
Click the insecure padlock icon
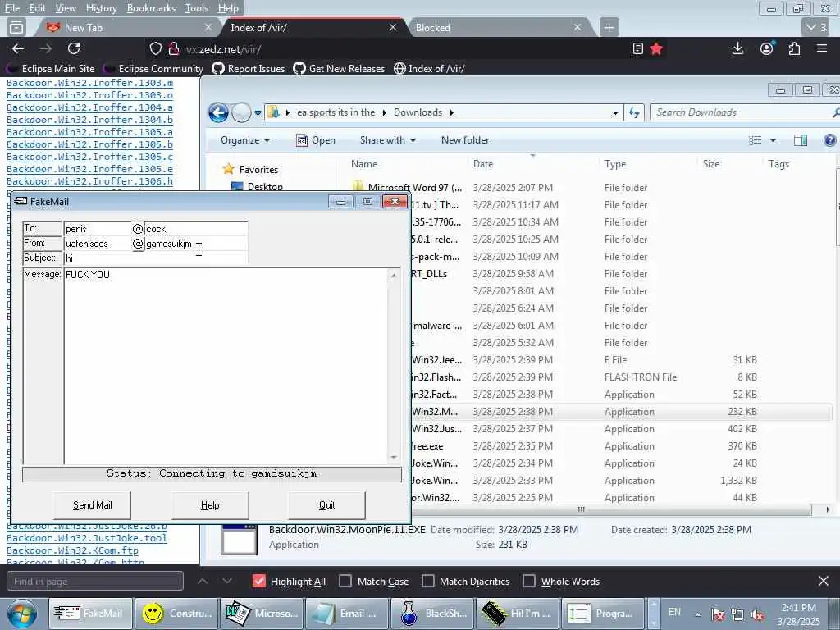[x=174, y=48]
